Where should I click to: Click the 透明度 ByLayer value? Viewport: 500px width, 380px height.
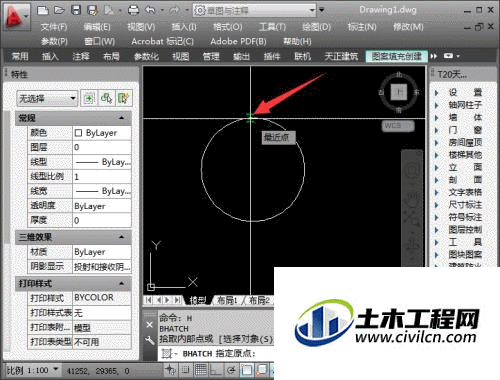(102, 206)
